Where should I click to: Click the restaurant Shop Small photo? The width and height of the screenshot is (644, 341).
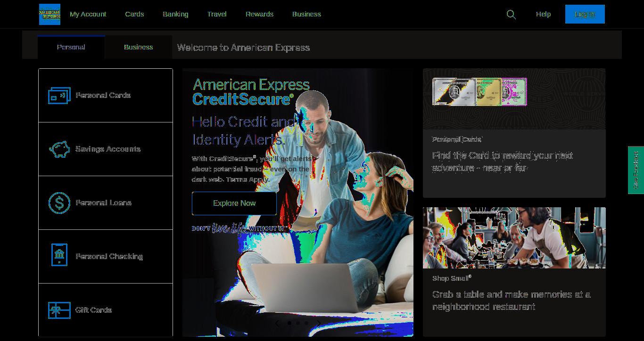tap(514, 238)
